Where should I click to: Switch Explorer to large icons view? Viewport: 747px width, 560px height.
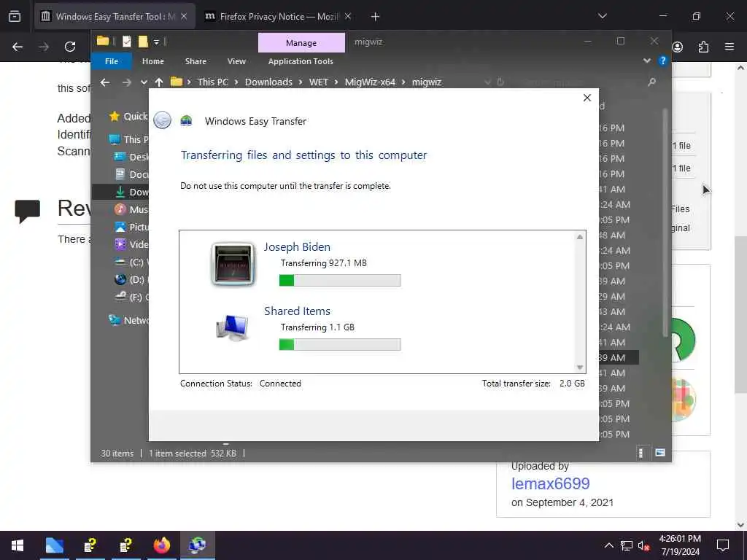[659, 453]
